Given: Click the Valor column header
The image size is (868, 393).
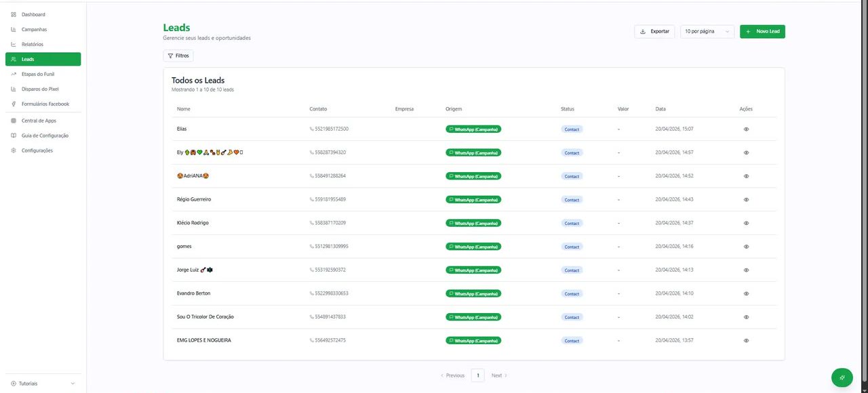Looking at the screenshot, I should pyautogui.click(x=623, y=109).
